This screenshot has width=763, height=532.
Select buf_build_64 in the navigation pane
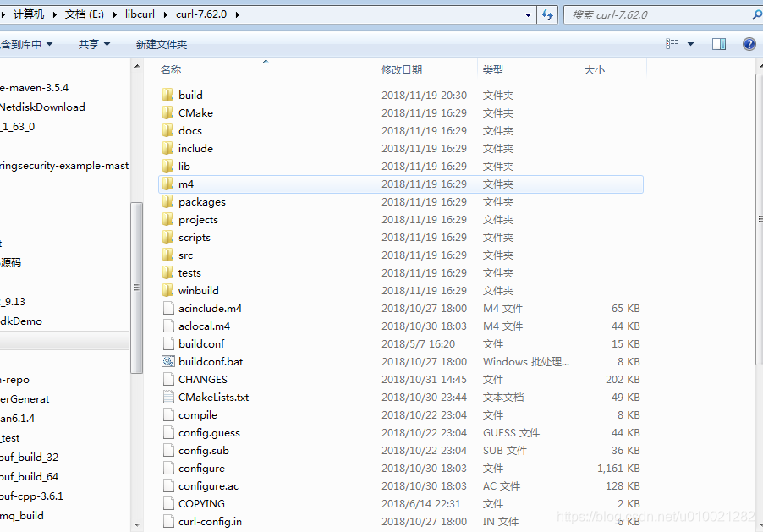coord(30,476)
